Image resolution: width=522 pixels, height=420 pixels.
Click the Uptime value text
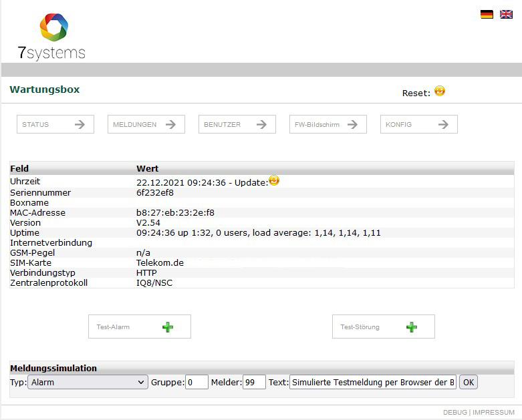click(x=259, y=233)
